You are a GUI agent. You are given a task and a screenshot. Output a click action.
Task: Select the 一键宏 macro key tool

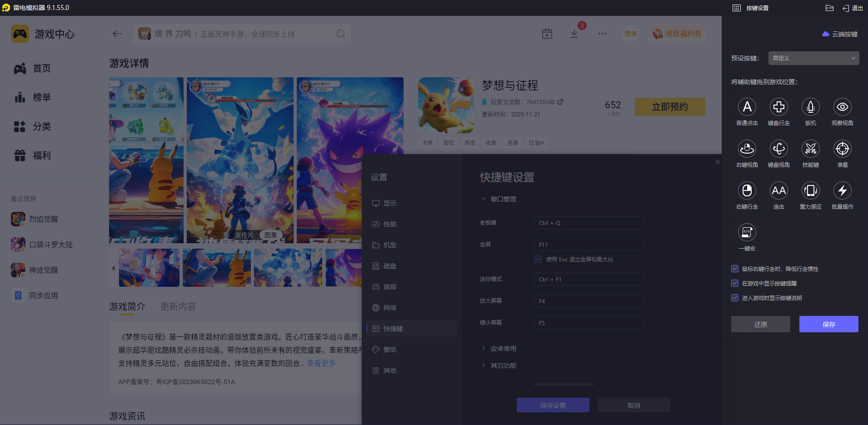747,233
